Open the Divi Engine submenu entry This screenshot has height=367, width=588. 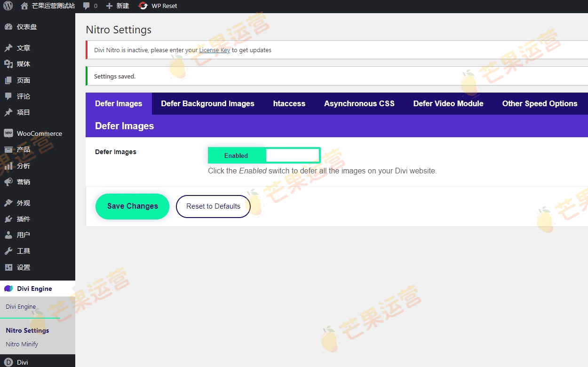(21, 307)
